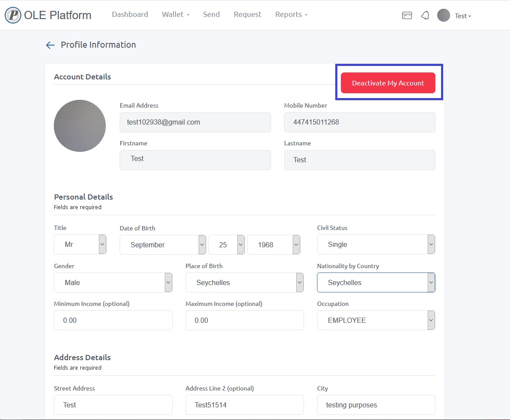Screen dimensions: 510x420
Task: Open the Occupation dropdown showing EMPLOYEE
Action: (x=376, y=320)
